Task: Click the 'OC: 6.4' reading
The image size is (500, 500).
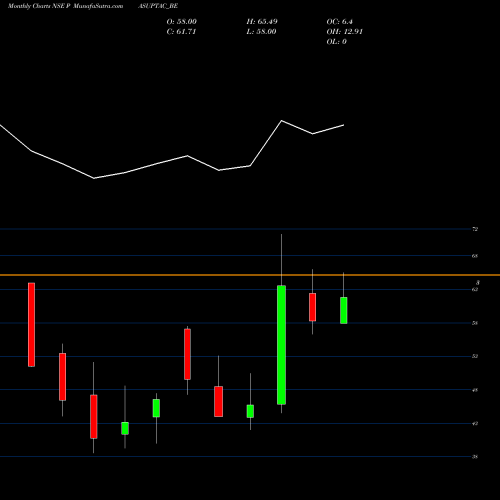Action: pos(339,22)
